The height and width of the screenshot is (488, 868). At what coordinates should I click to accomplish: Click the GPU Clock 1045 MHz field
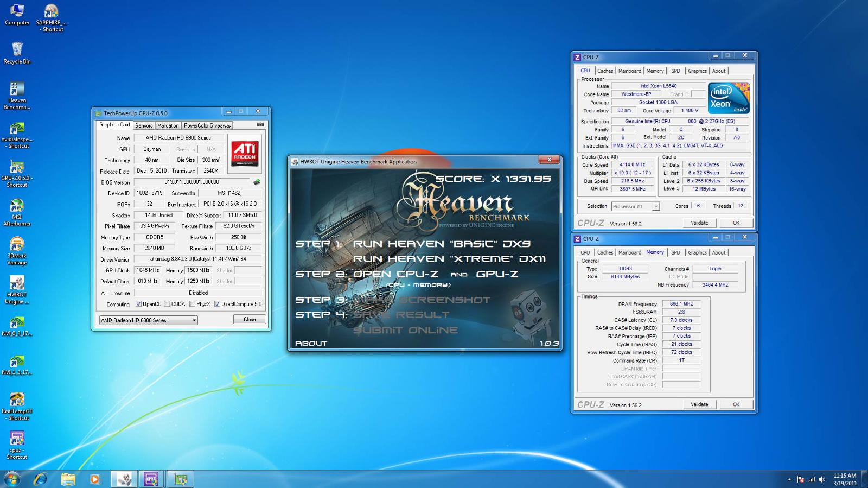[x=148, y=270]
